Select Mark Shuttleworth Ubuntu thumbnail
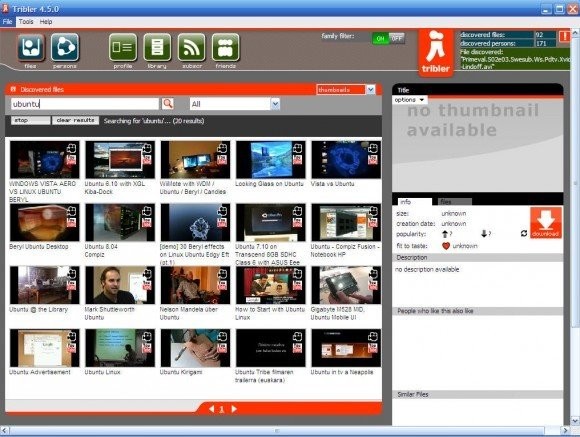Viewport: 580px width, 437px height. point(120,285)
